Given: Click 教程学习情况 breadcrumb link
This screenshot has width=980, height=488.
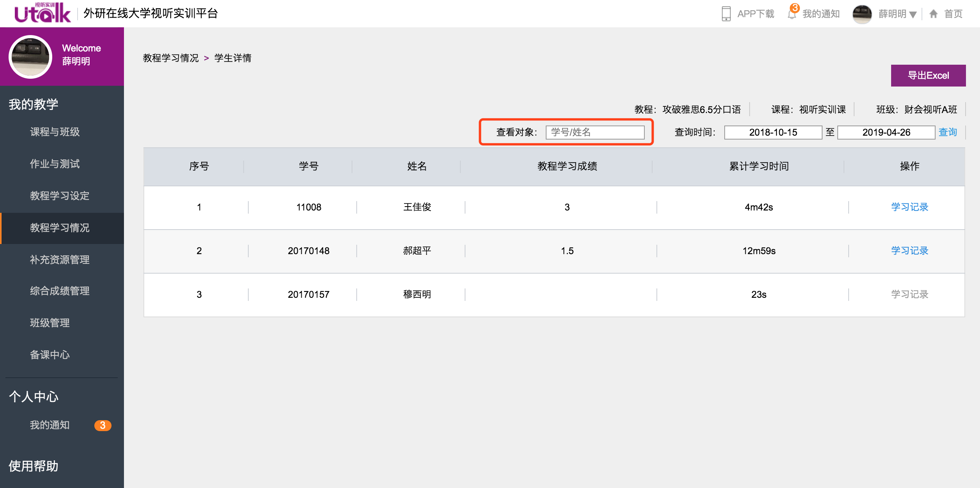Looking at the screenshot, I should [171, 58].
